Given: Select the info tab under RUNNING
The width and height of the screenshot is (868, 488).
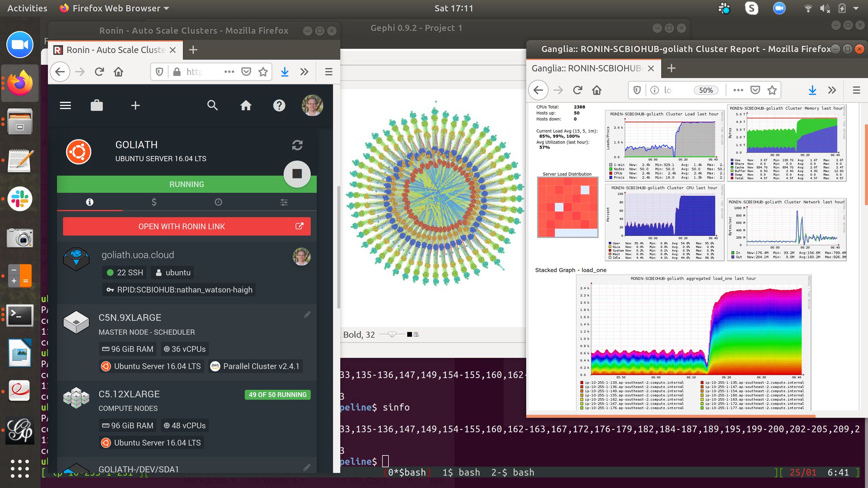Looking at the screenshot, I should [x=89, y=202].
